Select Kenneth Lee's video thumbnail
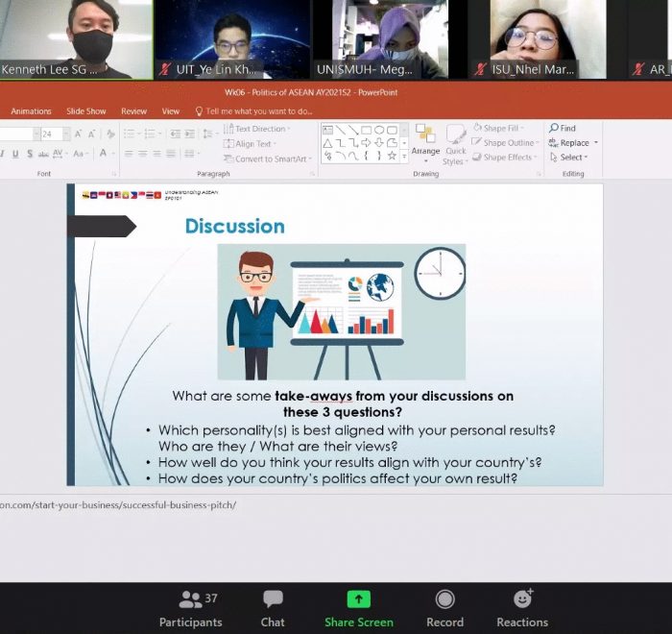 coord(77,39)
